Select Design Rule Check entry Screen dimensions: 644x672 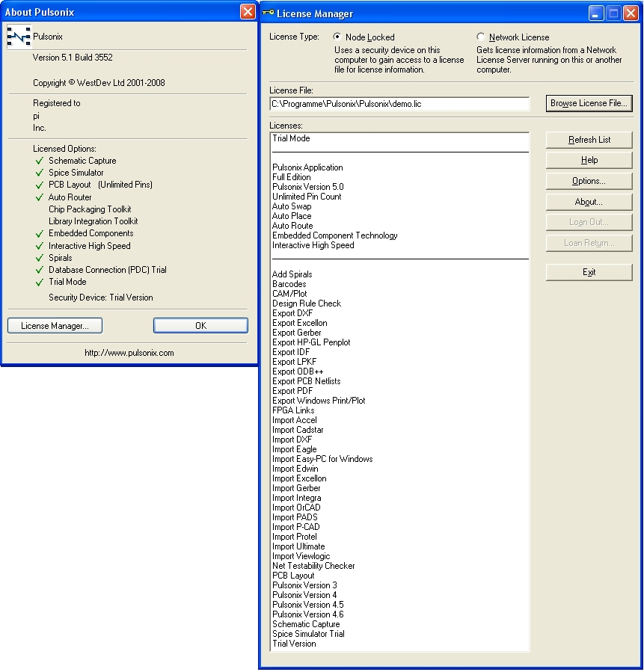(307, 303)
